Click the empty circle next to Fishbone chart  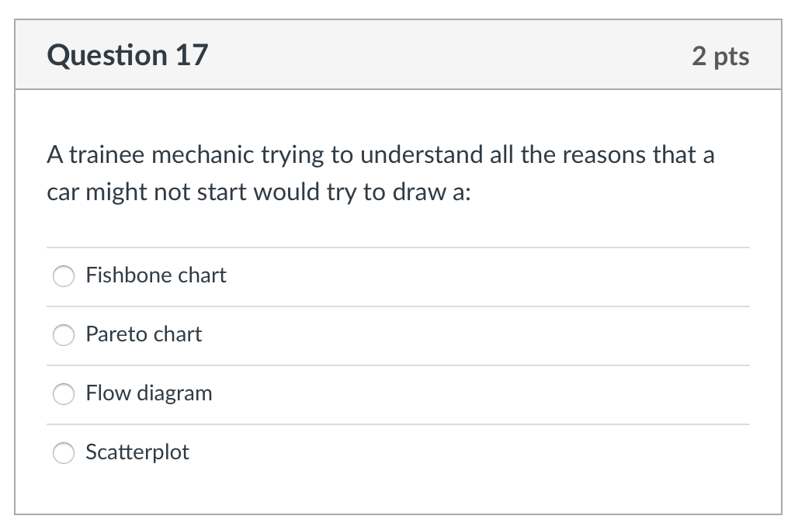click(64, 275)
